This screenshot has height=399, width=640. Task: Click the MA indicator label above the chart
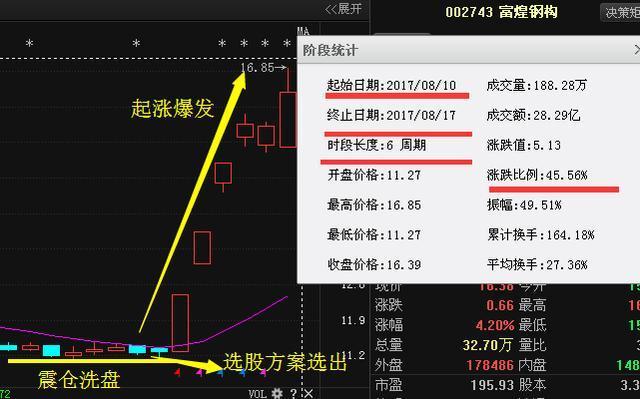[303, 31]
